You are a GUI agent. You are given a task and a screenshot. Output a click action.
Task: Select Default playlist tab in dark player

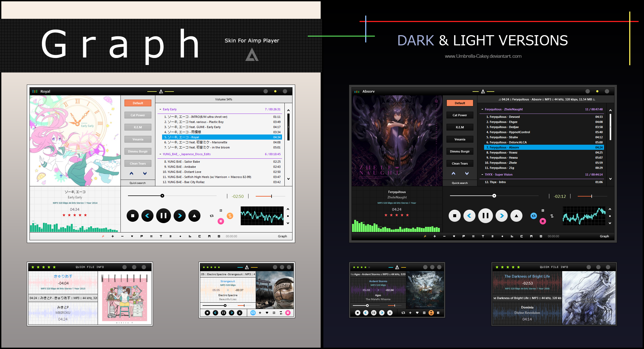tap(460, 103)
